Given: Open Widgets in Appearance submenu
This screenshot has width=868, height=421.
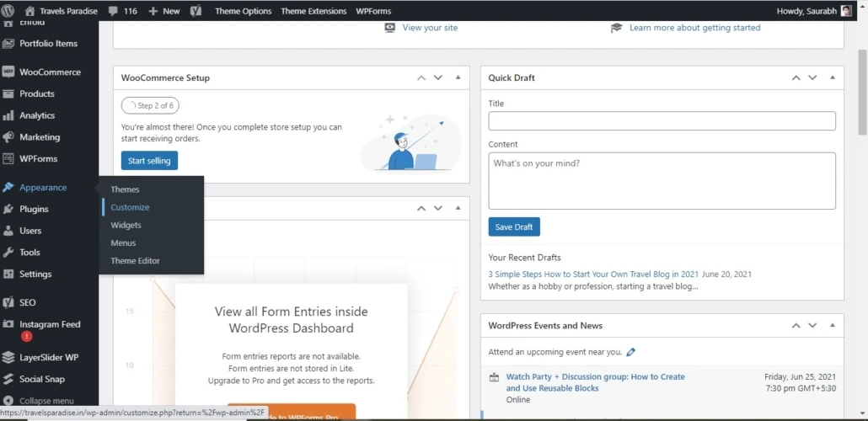Looking at the screenshot, I should point(126,225).
